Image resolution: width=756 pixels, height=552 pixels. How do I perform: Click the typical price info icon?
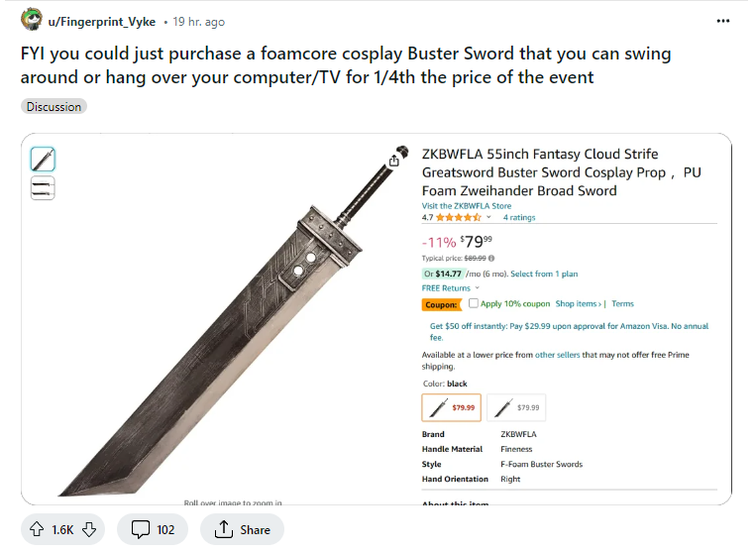coord(491,258)
